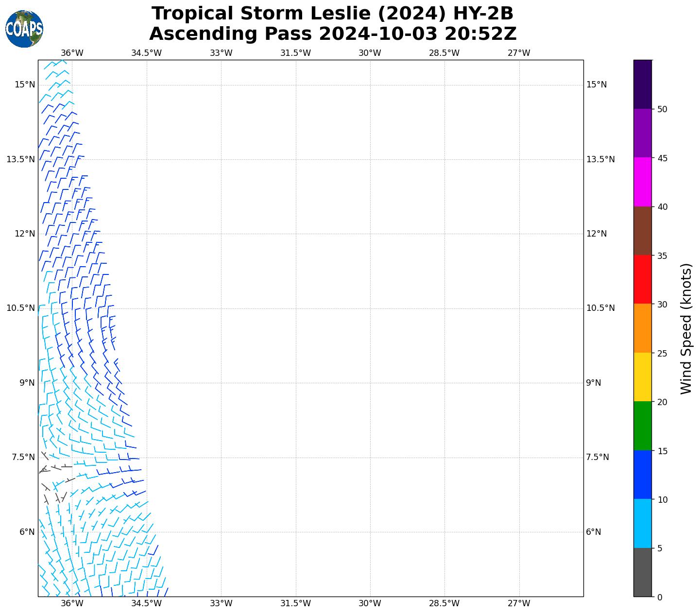Click the brown 35-40 knots colorbar segment
Screen dimensions: 700x614
(642, 231)
